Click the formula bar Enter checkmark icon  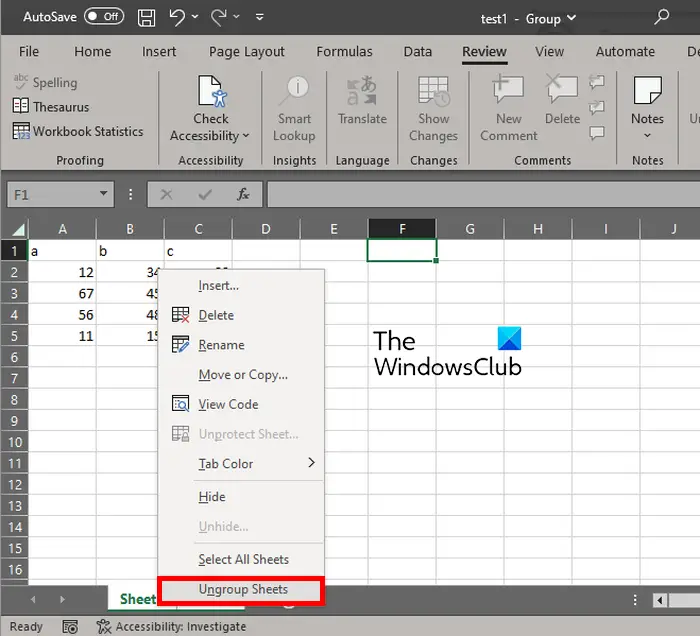click(205, 194)
